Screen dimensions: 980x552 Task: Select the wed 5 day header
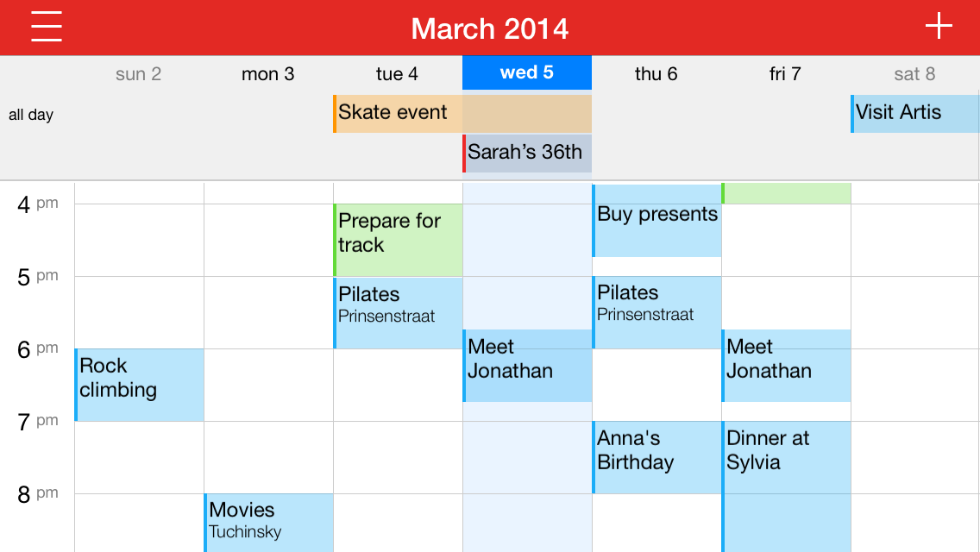[x=527, y=72]
